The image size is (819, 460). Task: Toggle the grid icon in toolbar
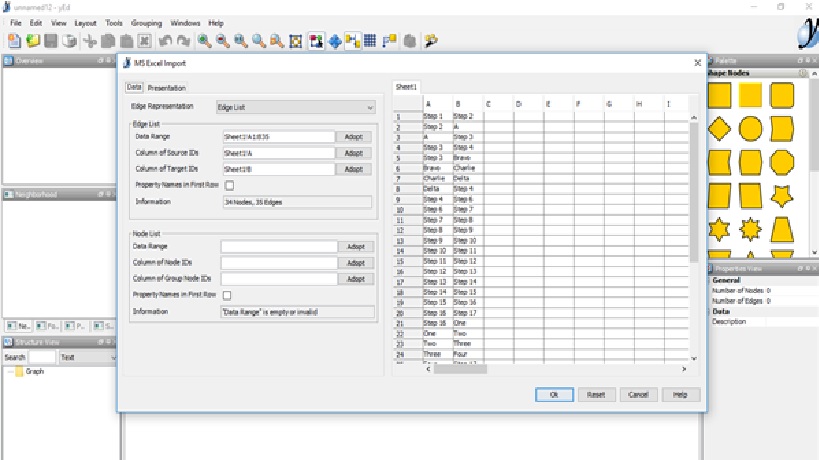[370, 41]
